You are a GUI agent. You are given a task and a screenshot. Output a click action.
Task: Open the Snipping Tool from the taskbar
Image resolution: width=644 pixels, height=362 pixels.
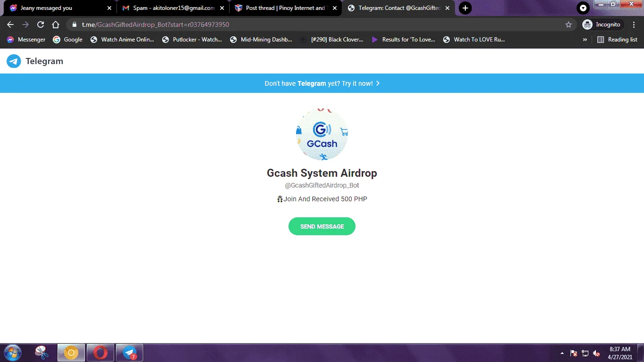click(42, 353)
